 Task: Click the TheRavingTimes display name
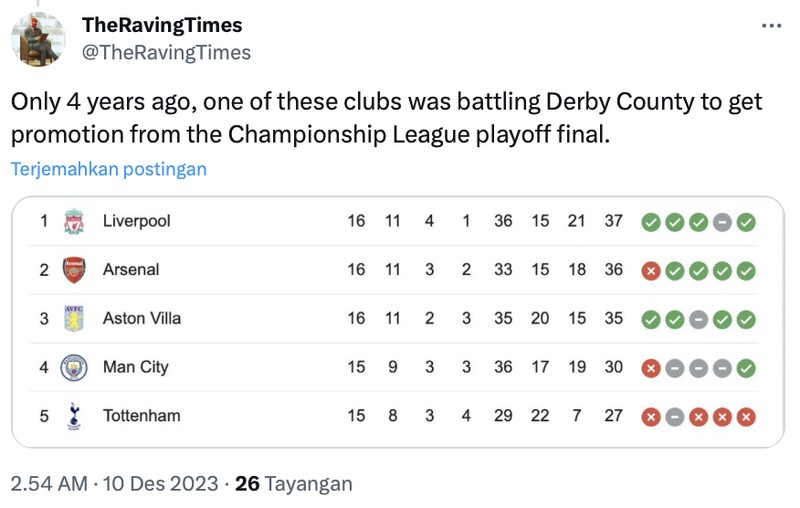[161, 25]
